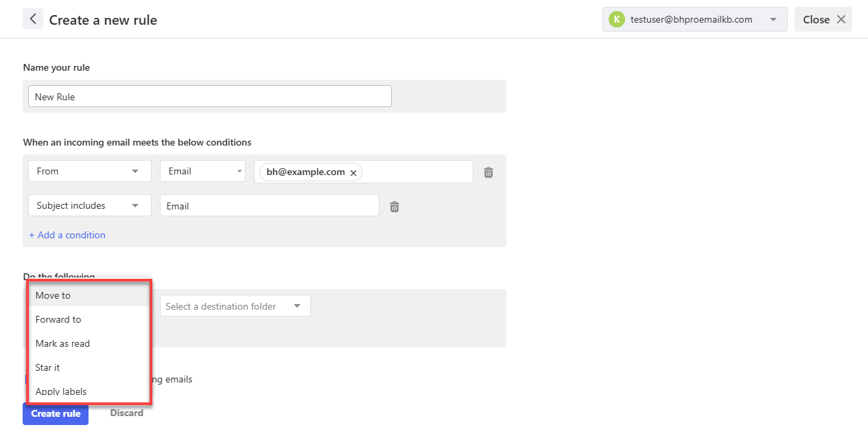Screen dimensions: 868x447
Task: Open the testuser account dropdown
Action: [694, 19]
